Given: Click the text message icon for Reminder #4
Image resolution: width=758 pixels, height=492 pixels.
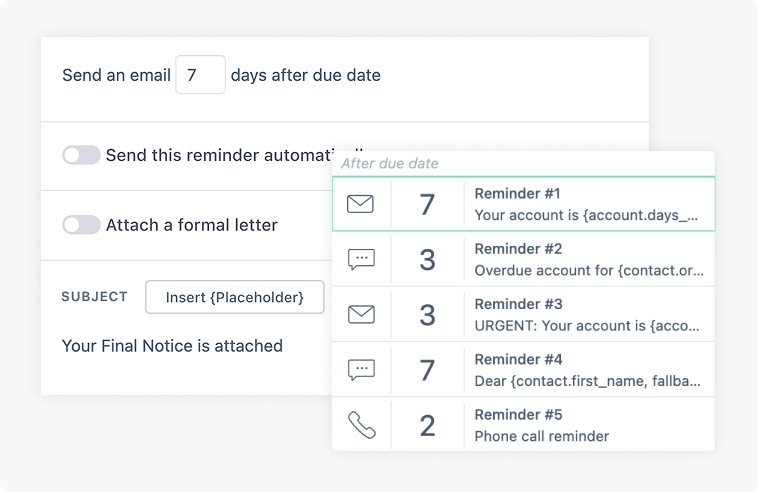Looking at the screenshot, I should click(360, 370).
